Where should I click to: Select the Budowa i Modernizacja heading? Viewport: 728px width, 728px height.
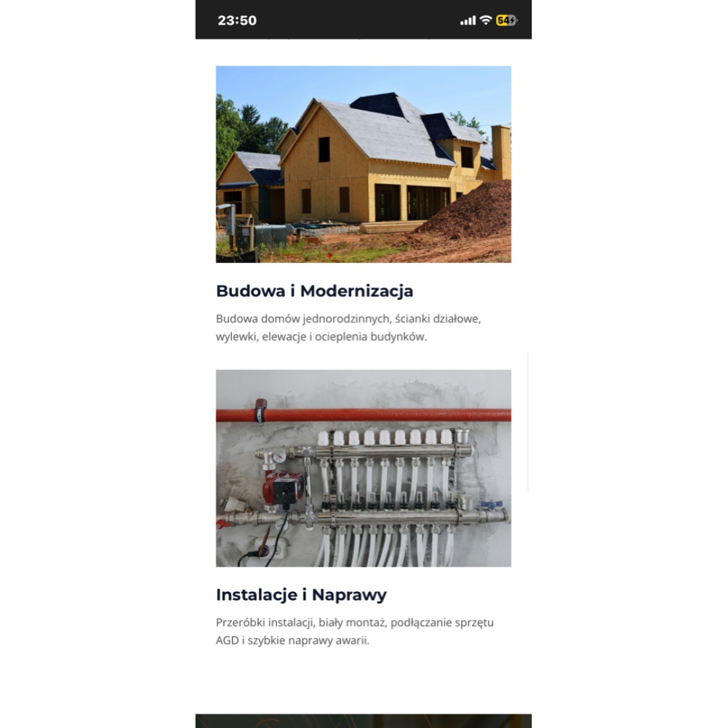click(314, 291)
